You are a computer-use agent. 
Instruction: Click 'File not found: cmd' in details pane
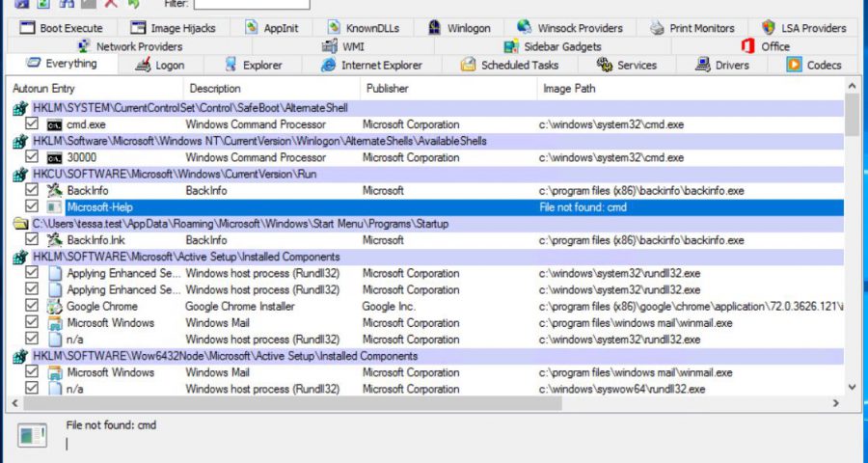pyautogui.click(x=111, y=425)
